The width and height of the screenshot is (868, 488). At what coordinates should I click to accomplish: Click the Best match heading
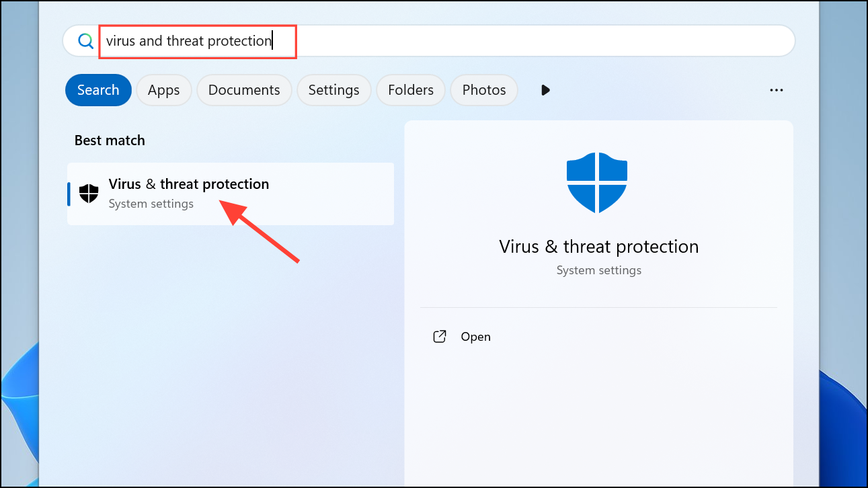point(110,140)
